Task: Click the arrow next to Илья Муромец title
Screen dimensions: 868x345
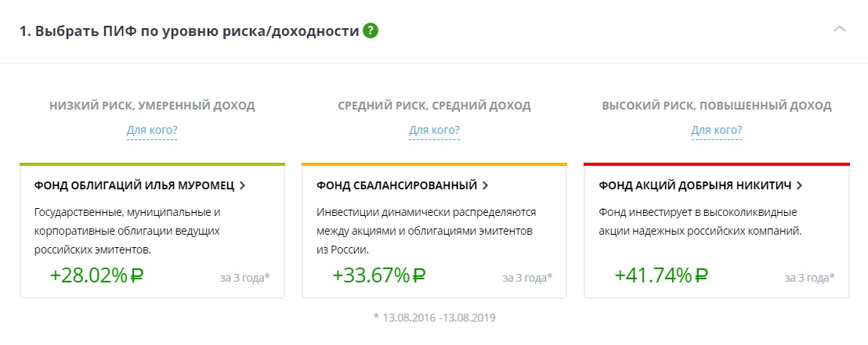Action: [x=242, y=185]
